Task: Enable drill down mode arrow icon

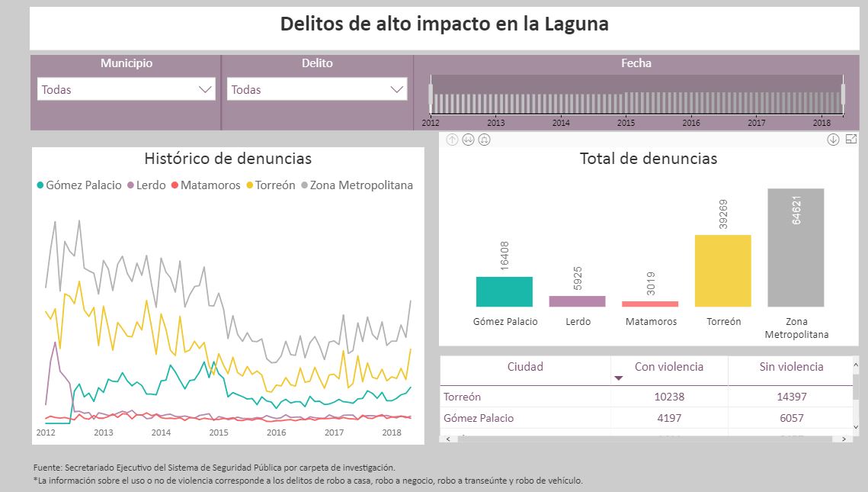Action: 833,140
